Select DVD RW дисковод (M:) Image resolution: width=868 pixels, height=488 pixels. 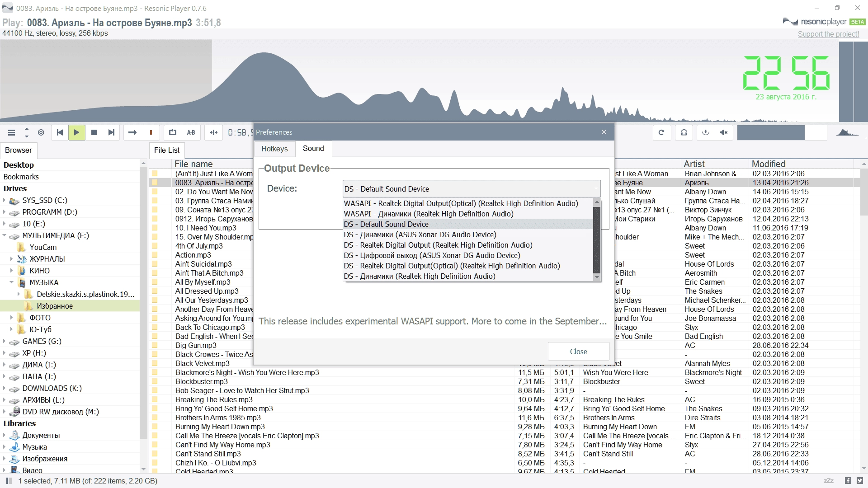[61, 412]
